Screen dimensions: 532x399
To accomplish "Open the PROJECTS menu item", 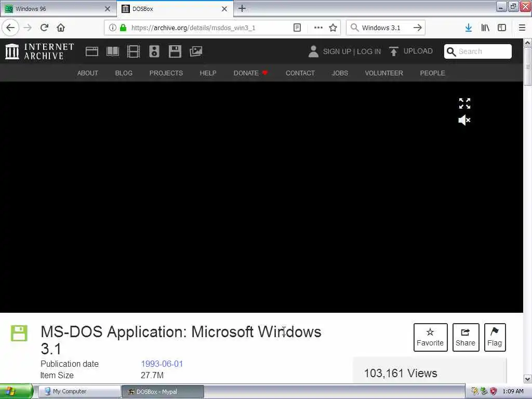I will pos(166,73).
